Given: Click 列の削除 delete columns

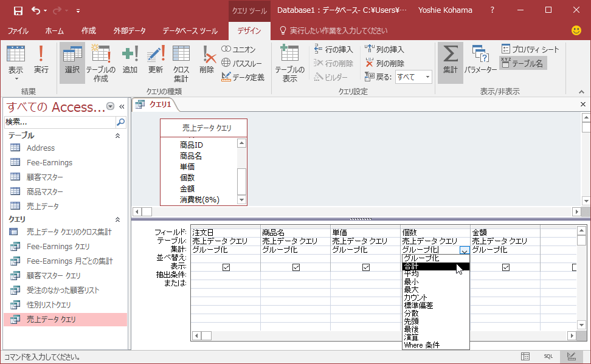Looking at the screenshot, I should click(384, 63).
